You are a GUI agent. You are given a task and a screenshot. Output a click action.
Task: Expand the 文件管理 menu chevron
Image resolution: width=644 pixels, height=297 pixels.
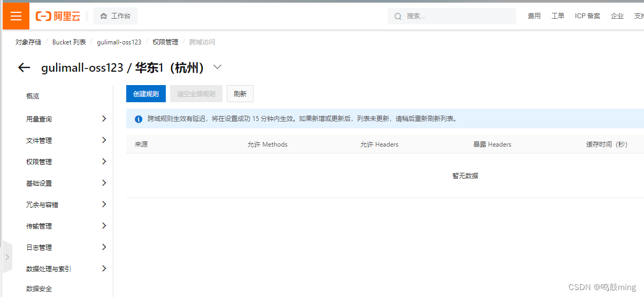point(104,140)
